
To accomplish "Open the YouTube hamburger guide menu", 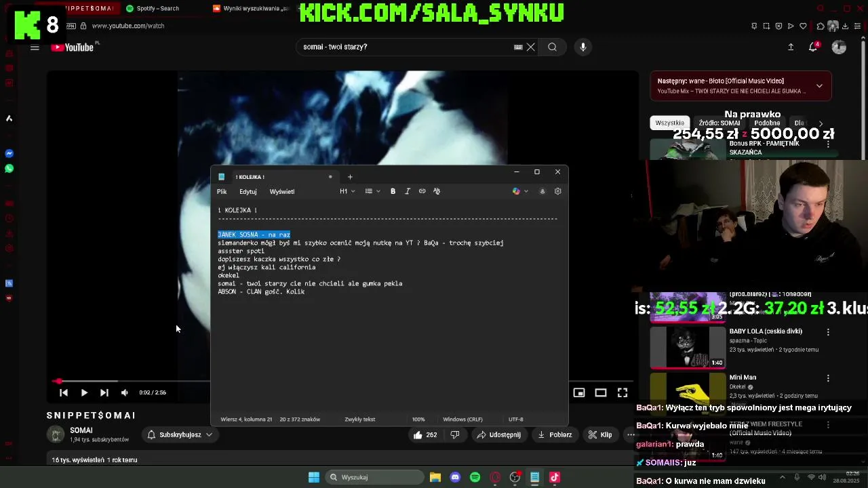I will tap(35, 47).
